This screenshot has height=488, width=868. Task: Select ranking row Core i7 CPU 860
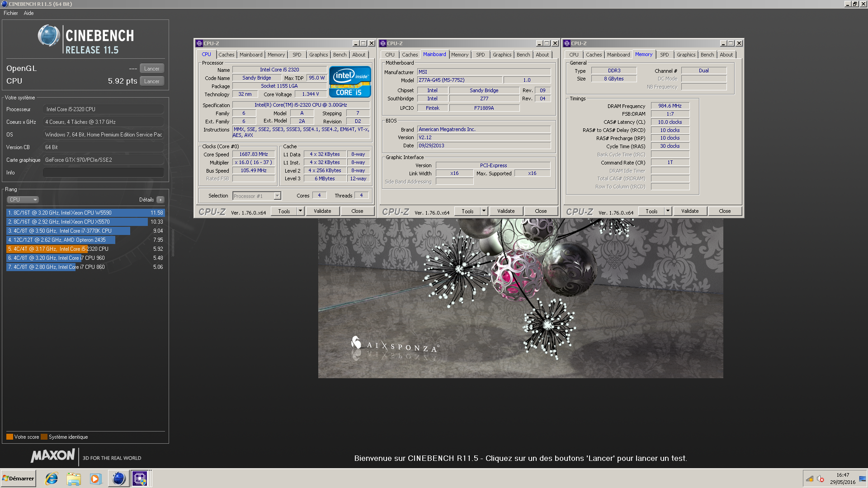(85, 267)
